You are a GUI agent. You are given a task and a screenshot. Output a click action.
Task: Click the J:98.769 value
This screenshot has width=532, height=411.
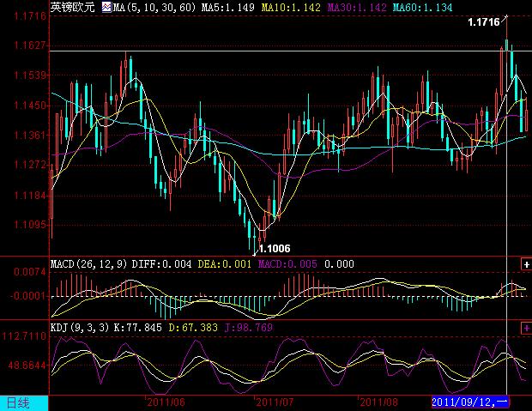point(248,328)
